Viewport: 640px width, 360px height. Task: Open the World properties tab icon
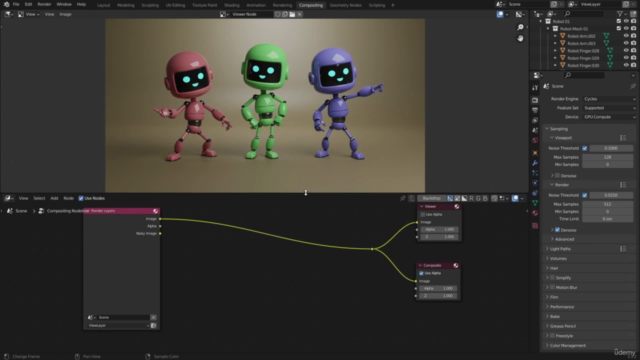535,140
